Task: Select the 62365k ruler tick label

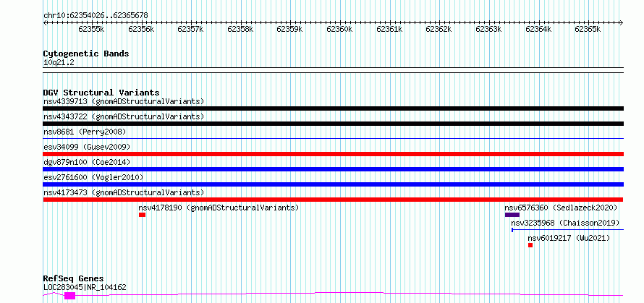Action: click(588, 29)
